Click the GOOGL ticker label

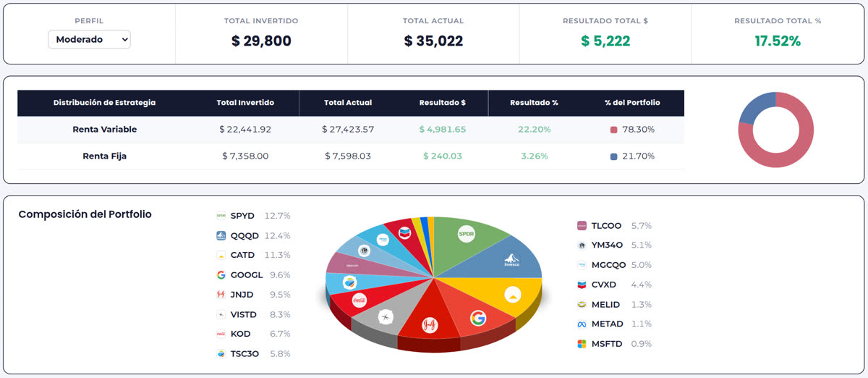point(247,275)
